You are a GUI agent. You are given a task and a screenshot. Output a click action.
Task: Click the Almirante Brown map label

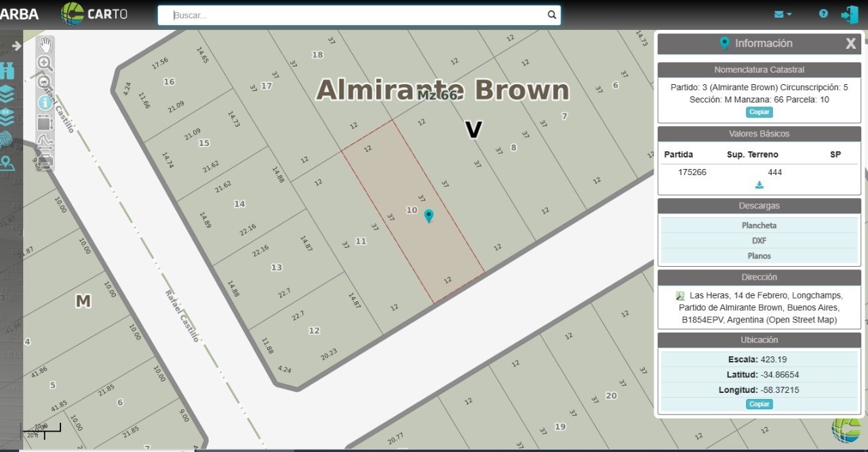coord(443,90)
